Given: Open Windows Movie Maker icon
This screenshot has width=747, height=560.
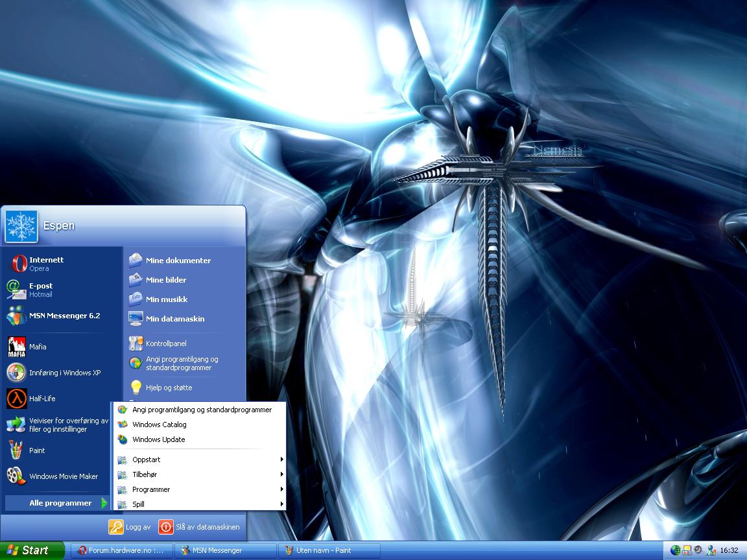Looking at the screenshot, I should pyautogui.click(x=16, y=476).
